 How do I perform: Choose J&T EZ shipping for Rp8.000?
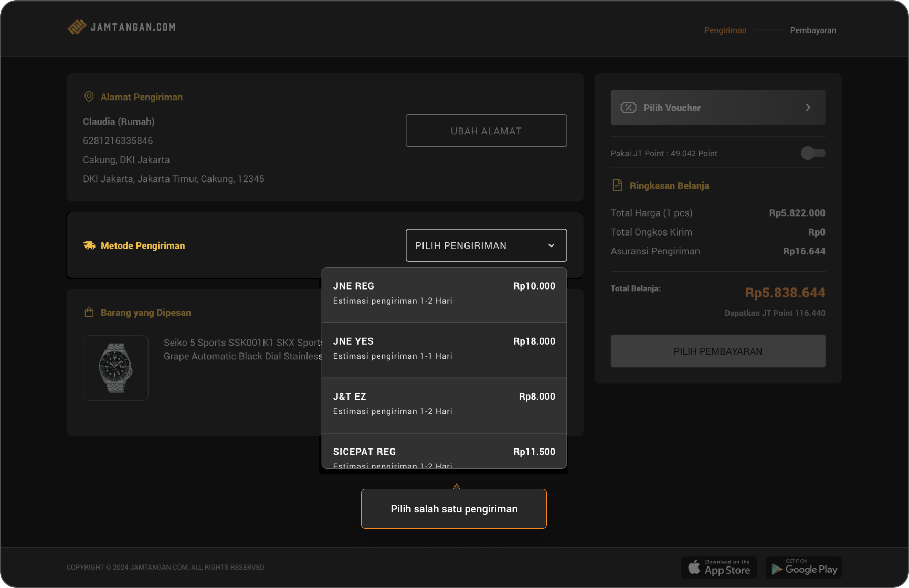pyautogui.click(x=444, y=405)
